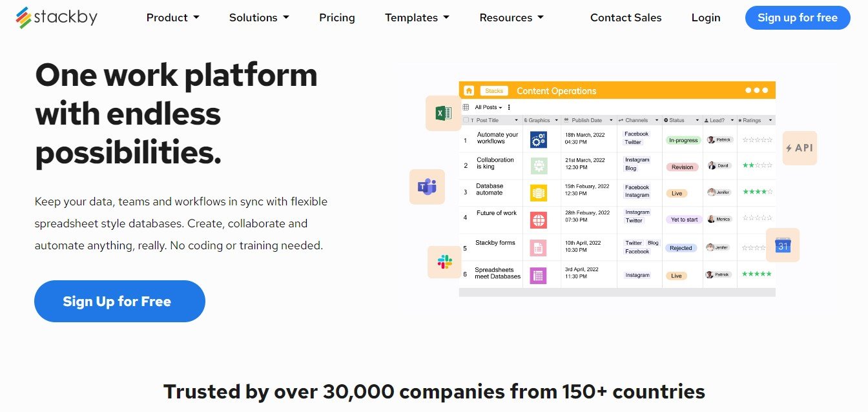Click the five-star rating in Spreadsheets meet Databases row

[758, 274]
